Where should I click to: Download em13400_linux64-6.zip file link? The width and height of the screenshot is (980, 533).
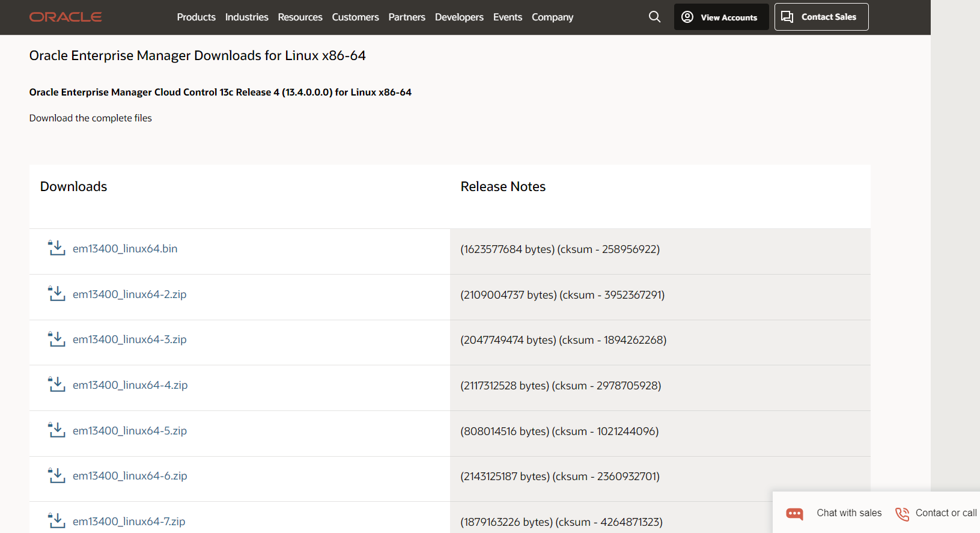[x=130, y=475]
